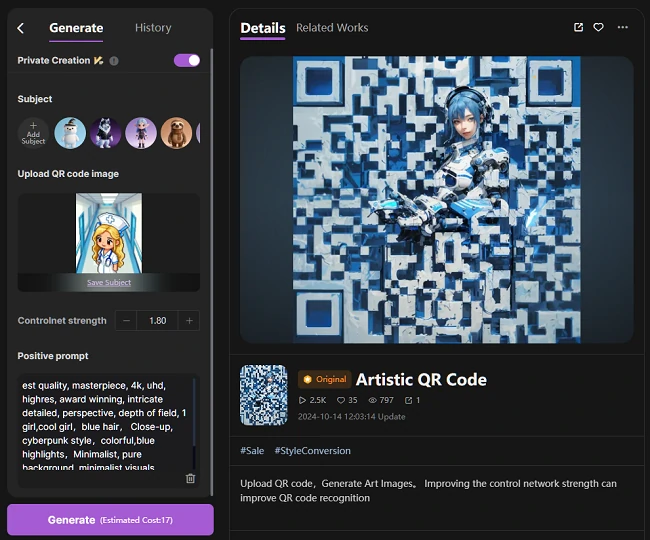Click the 797 views eye icon

(x=372, y=400)
